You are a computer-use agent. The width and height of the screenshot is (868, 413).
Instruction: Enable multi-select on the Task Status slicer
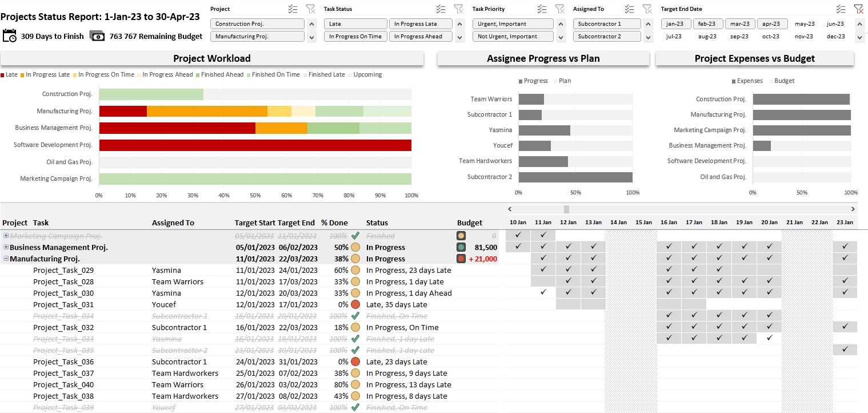[x=441, y=9]
